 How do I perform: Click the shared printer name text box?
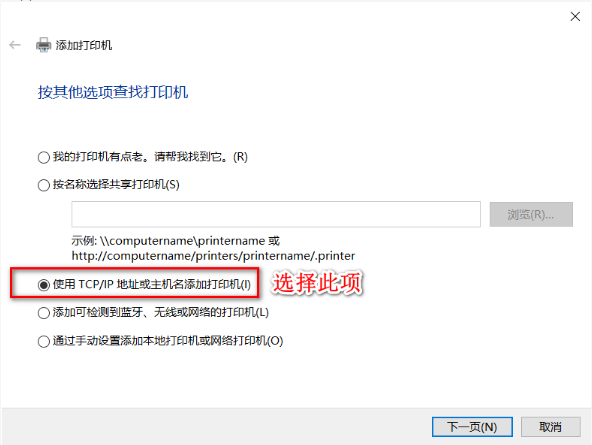pyautogui.click(x=276, y=214)
